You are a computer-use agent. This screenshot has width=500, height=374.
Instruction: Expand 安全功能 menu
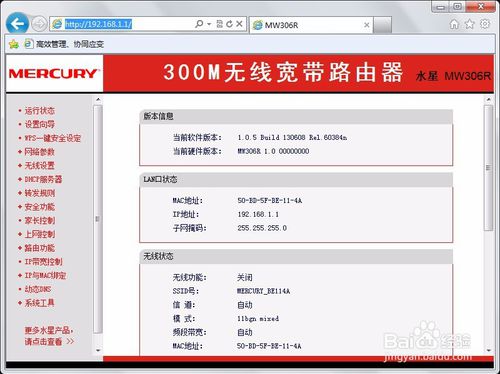(39, 207)
